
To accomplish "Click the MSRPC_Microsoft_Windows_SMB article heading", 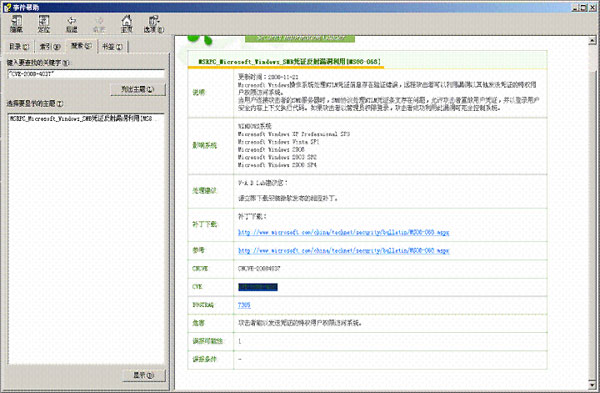I will 289,61.
